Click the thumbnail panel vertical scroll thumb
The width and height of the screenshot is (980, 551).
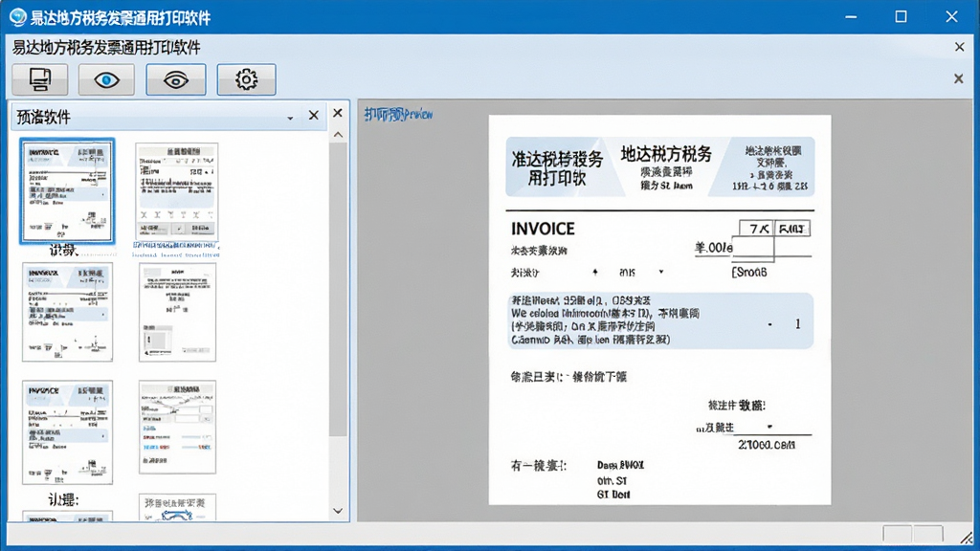338,289
